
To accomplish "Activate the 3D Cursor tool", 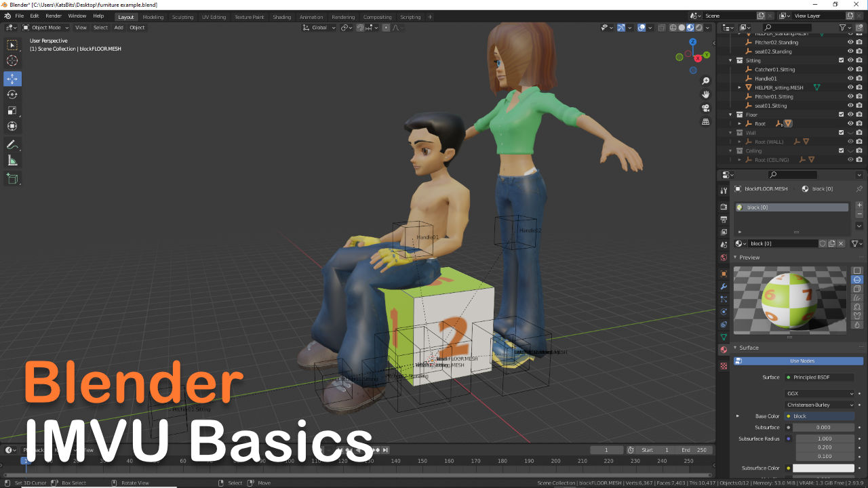I will pyautogui.click(x=12, y=61).
